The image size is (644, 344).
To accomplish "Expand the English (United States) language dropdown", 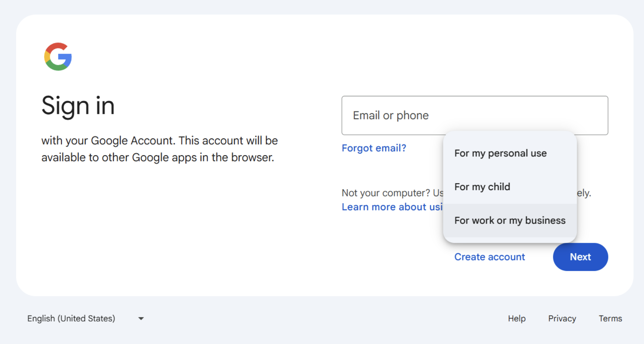I will (x=71, y=319).
